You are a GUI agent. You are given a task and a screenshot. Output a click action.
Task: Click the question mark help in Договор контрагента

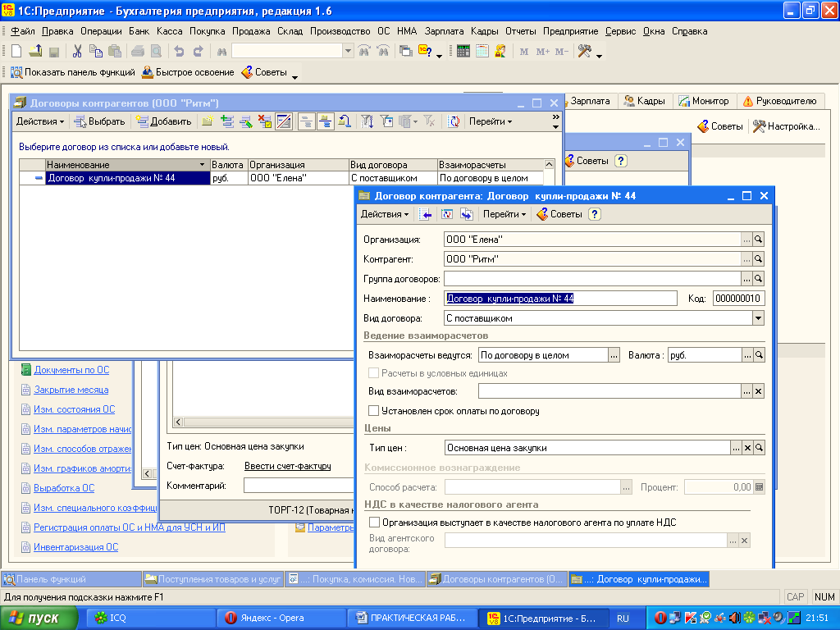tap(595, 214)
